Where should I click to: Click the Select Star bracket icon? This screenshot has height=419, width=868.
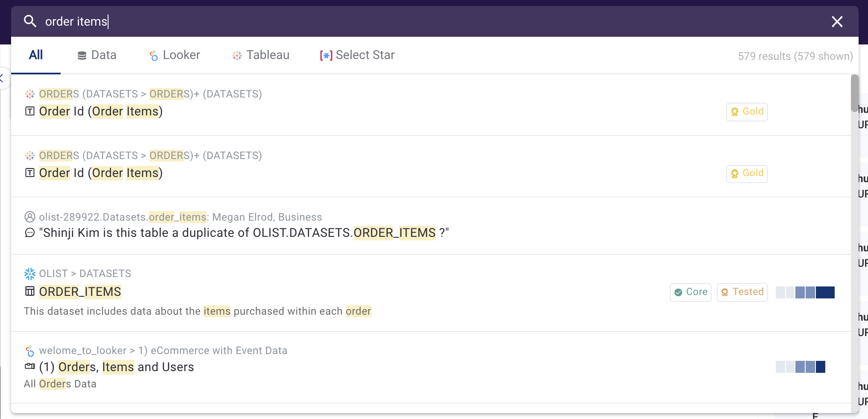(x=326, y=56)
